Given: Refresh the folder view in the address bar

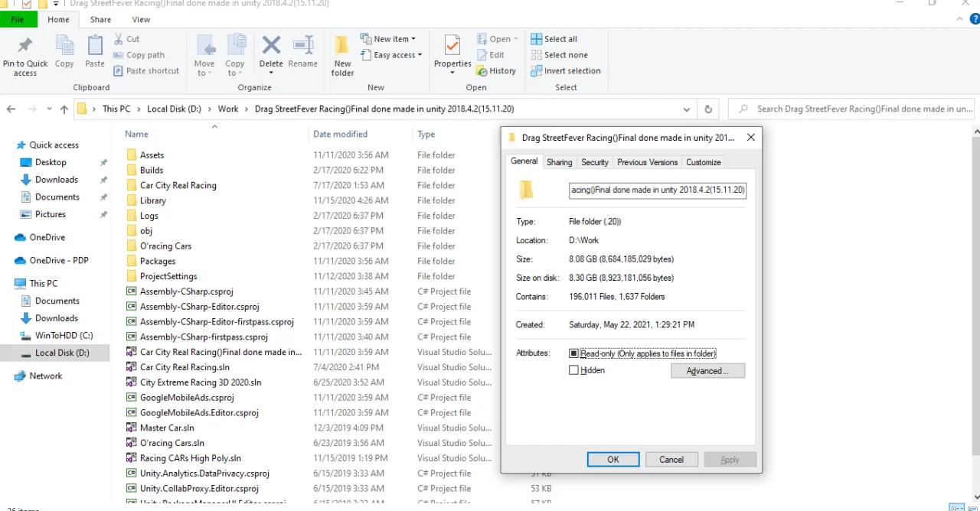Looking at the screenshot, I should [708, 109].
